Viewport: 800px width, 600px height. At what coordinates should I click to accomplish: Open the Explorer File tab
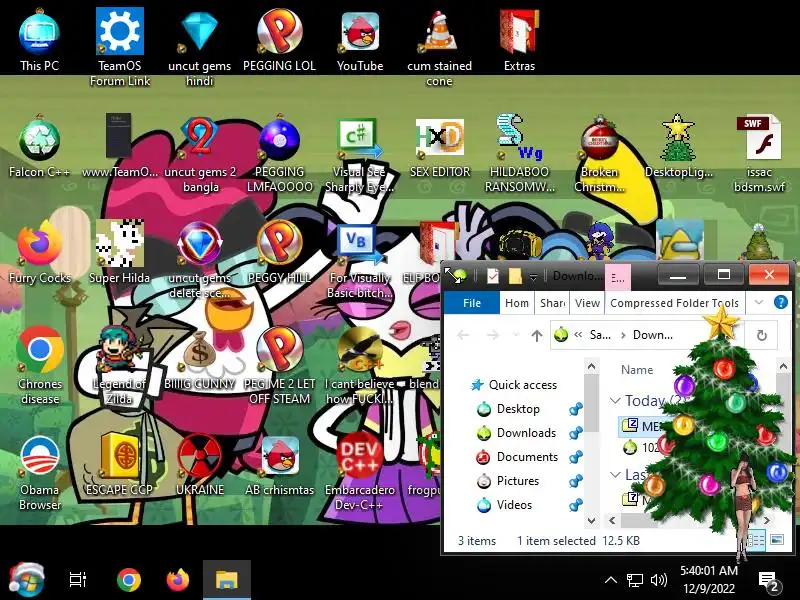point(472,303)
